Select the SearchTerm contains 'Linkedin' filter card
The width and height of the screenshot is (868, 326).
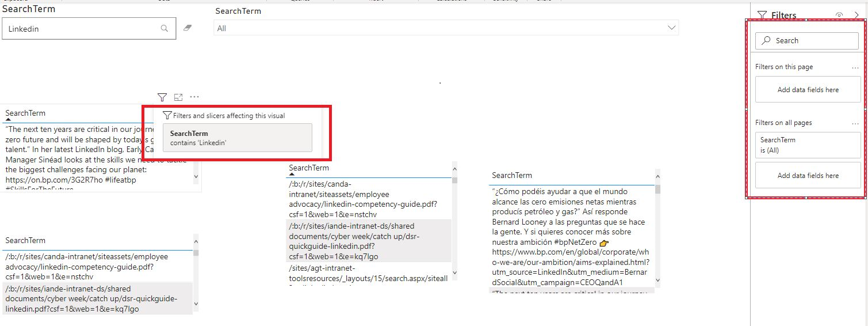coord(238,138)
